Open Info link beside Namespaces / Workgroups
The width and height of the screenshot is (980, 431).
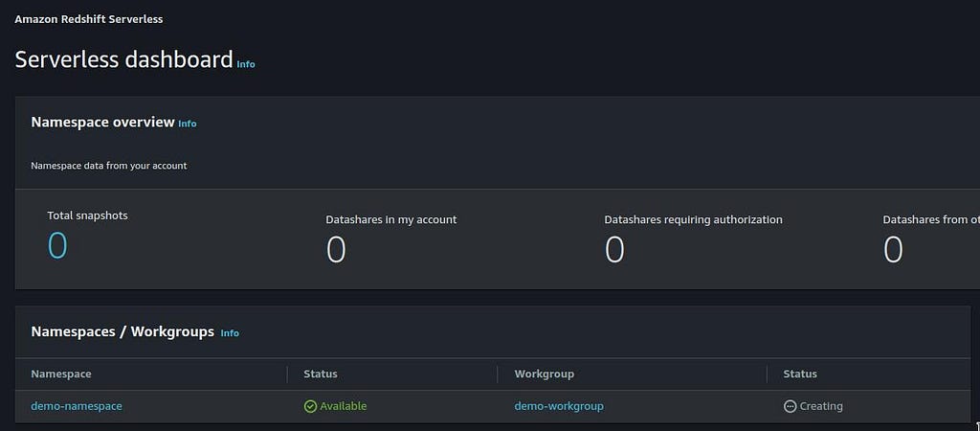pos(230,333)
